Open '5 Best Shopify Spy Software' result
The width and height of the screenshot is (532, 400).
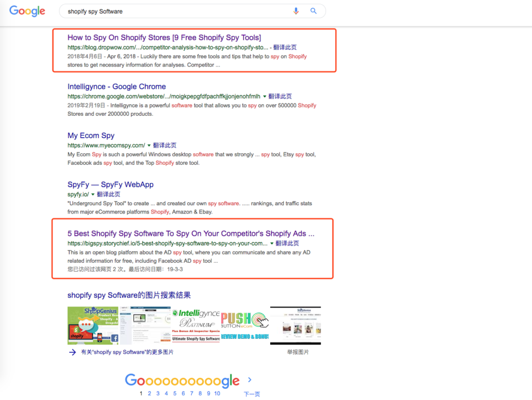pos(191,233)
